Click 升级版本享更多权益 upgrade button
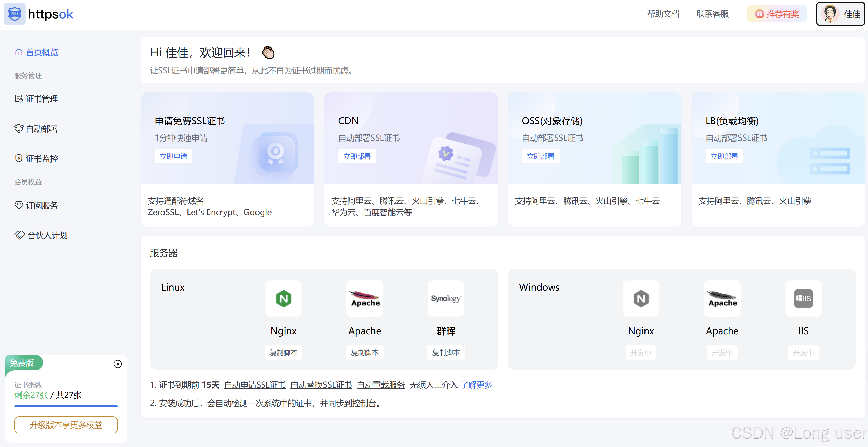The width and height of the screenshot is (868, 447). 66,425
